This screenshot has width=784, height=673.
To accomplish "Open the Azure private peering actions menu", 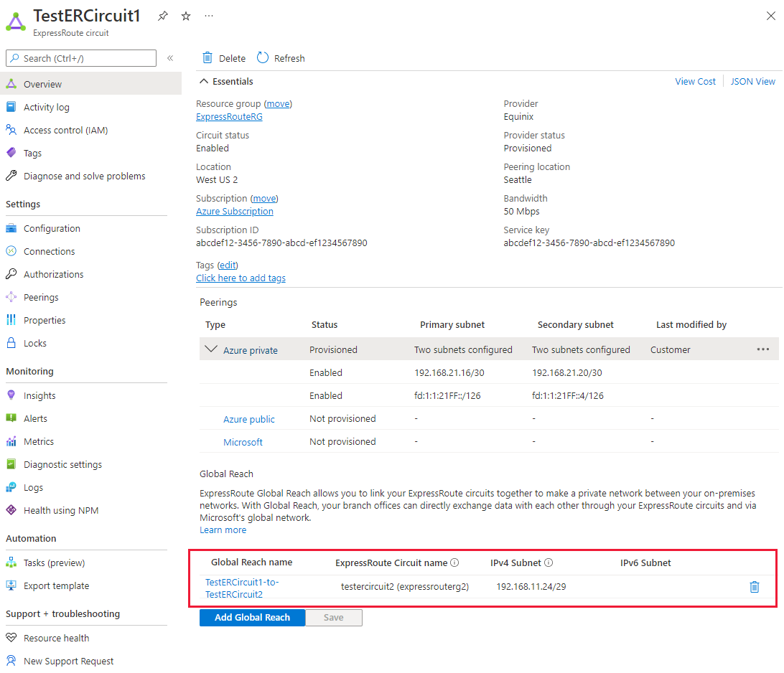I will click(x=763, y=349).
